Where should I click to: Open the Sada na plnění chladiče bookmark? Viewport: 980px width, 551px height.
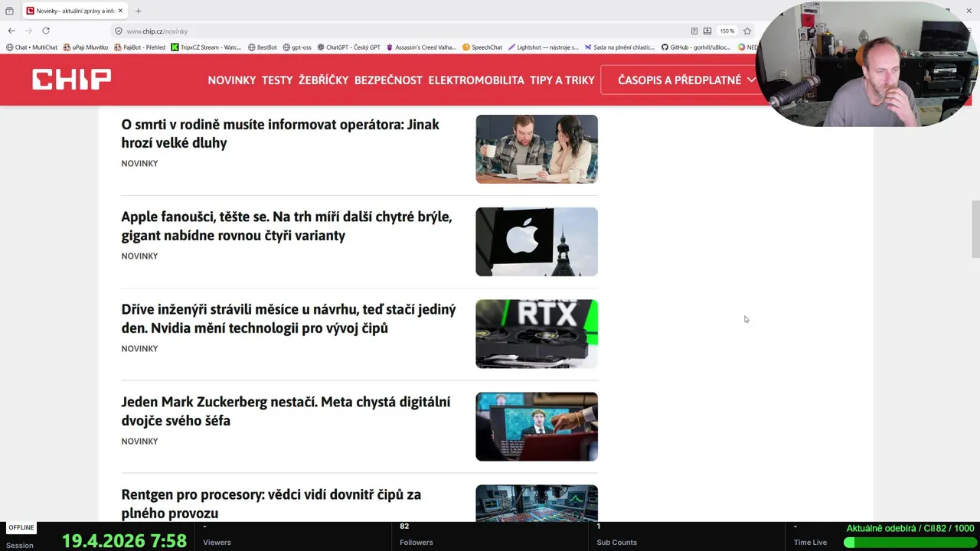pos(619,47)
